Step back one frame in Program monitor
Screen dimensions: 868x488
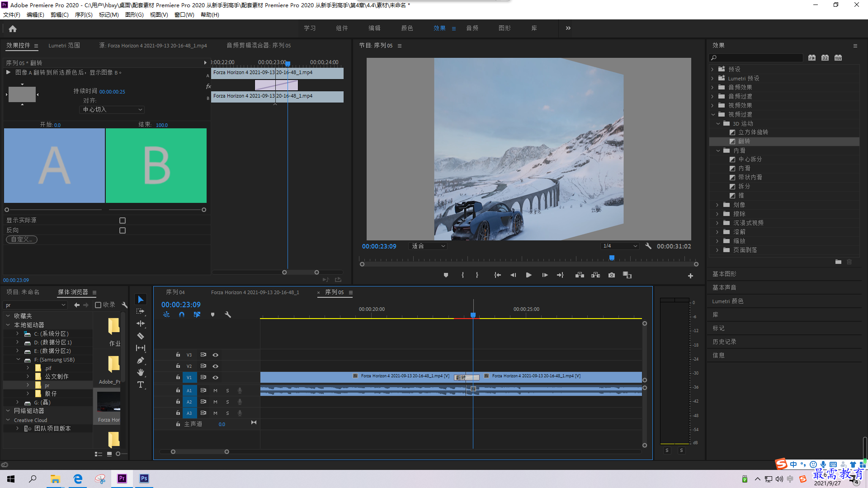point(513,275)
